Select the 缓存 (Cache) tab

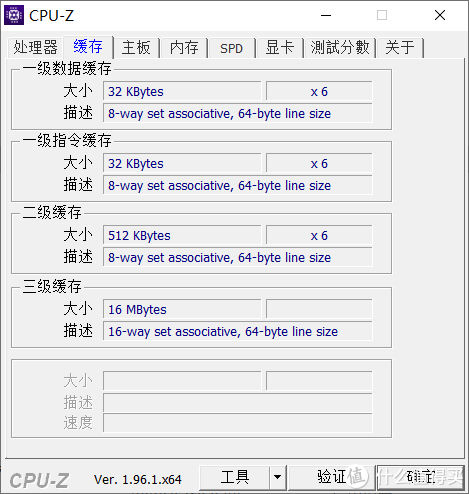click(88, 46)
